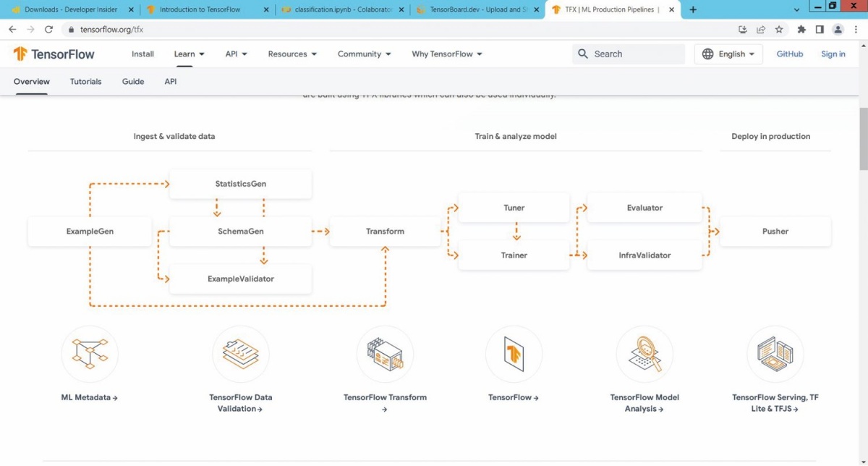The width and height of the screenshot is (868, 466).
Task: Close the Introduction to TensorFlow tab
Action: tap(265, 9)
